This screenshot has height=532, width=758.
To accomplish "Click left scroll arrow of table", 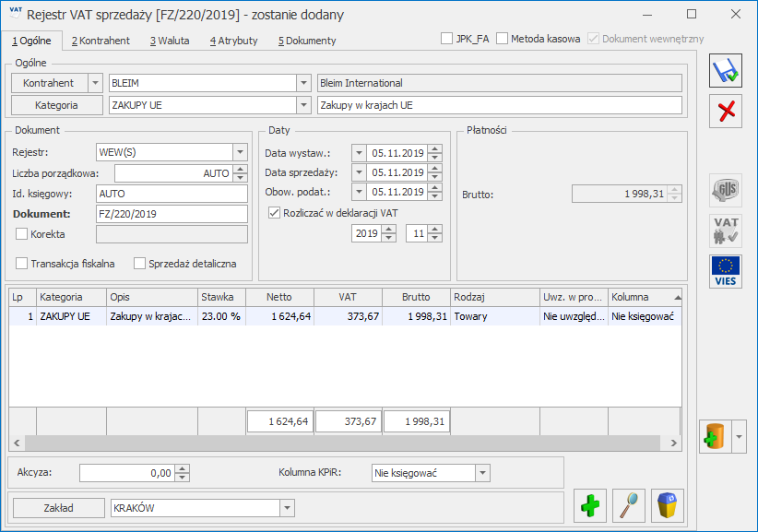I will (x=17, y=443).
